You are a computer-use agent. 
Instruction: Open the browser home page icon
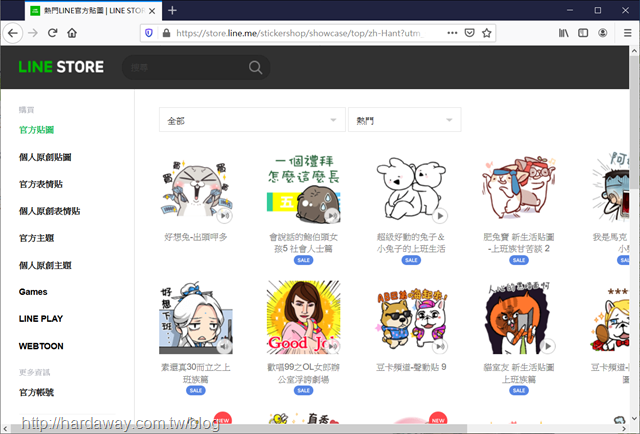(x=72, y=33)
